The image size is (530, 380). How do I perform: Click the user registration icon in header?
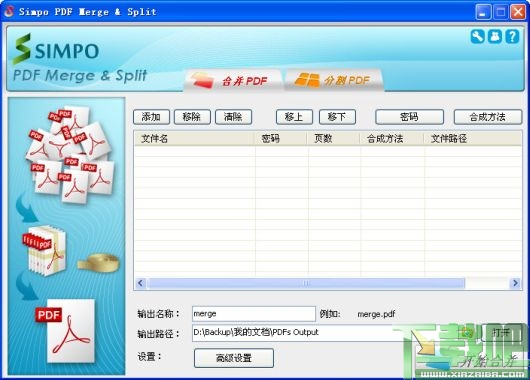tap(495, 37)
